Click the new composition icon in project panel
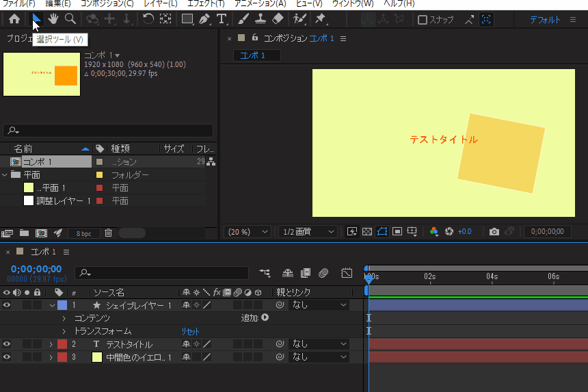 click(41, 233)
